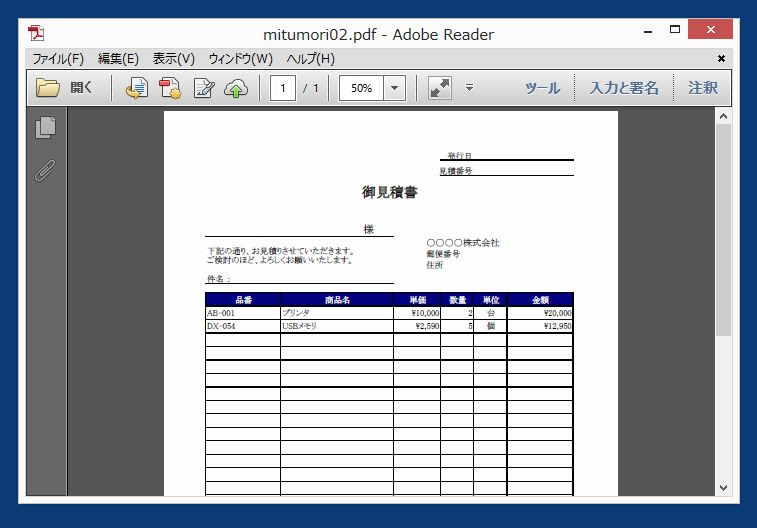Click the 件名 subject line label
Viewport: 757px width, 528px height.
[219, 279]
